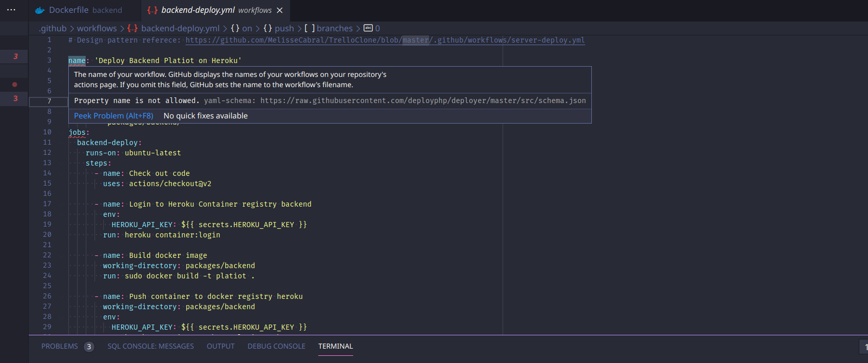Expand the push breadcrumb symbol list
This screenshot has width=868, height=363.
pos(284,28)
